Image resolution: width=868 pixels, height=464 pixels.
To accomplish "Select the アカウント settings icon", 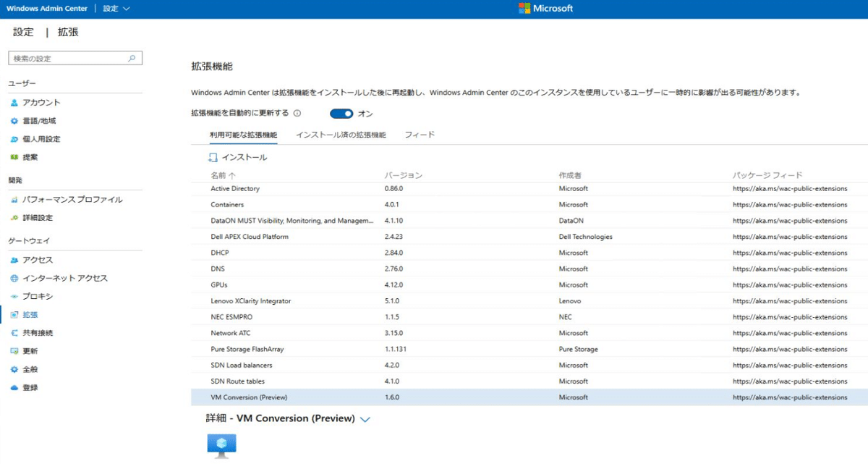I will point(16,102).
